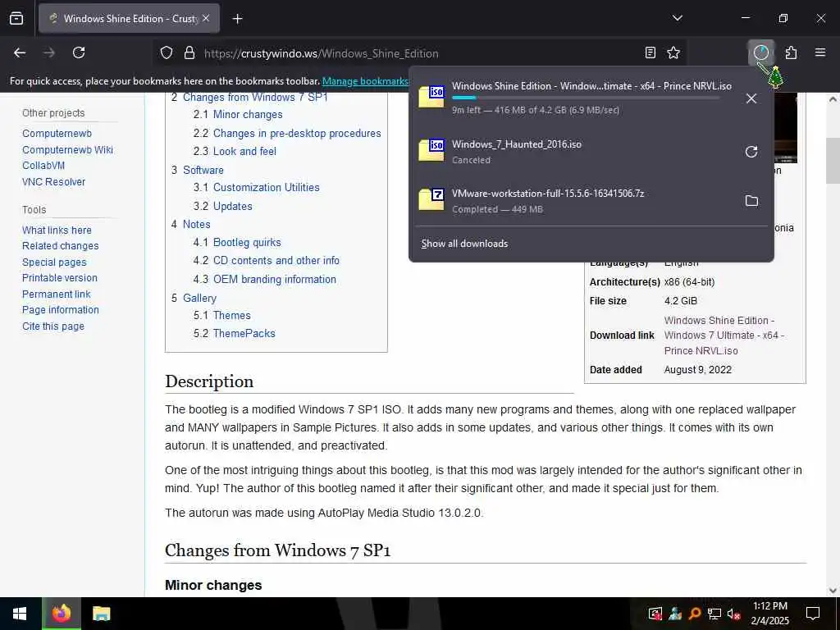Click the magnifier tray icon
The width and height of the screenshot is (840, 630).
(x=695, y=614)
